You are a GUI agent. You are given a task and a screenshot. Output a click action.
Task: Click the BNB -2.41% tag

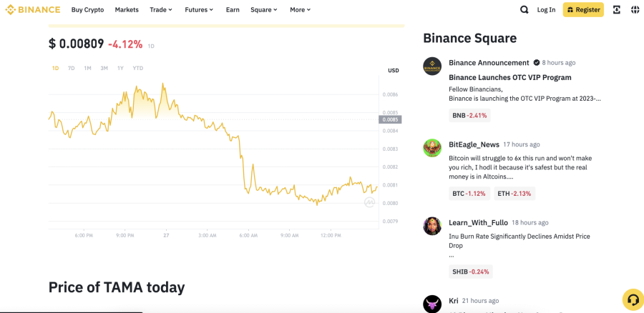469,116
